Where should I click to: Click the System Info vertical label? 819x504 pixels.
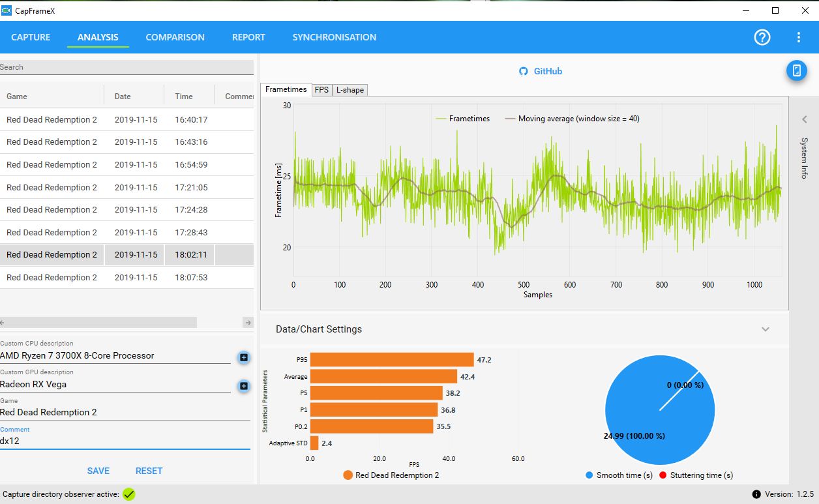pyautogui.click(x=805, y=158)
